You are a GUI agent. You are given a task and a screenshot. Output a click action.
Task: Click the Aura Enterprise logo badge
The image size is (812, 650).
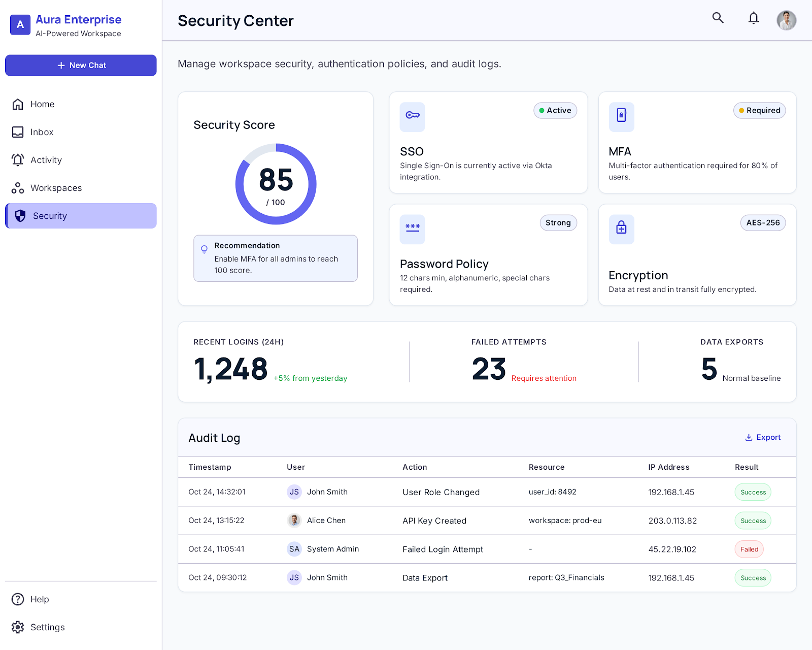(x=20, y=24)
